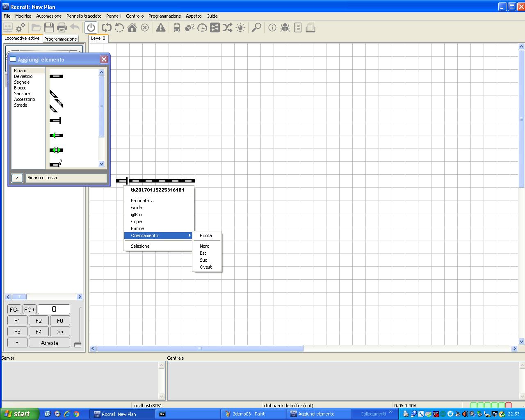Click the emergency warning triangle icon

(161, 28)
